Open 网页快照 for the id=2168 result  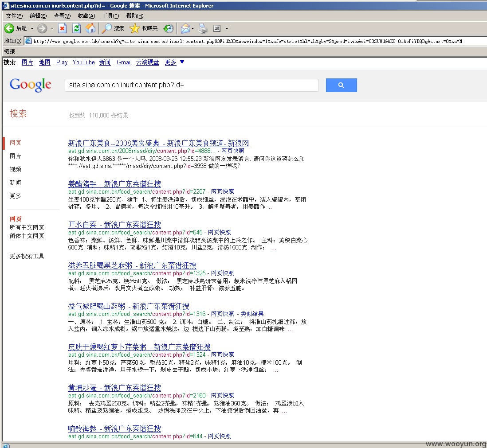(222, 396)
